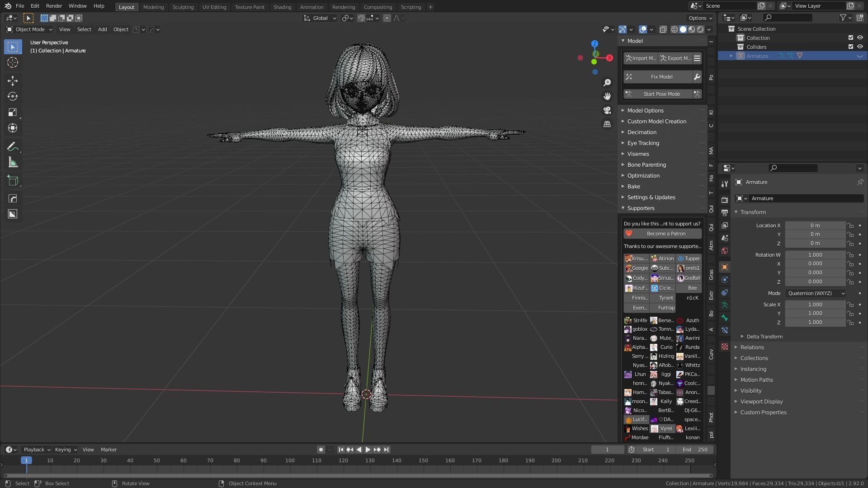
Task: Select the Transform tool
Action: point(13,128)
